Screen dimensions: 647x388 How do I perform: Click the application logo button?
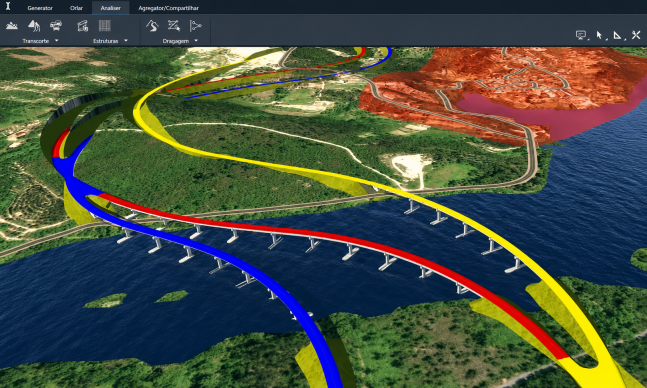[x=8, y=7]
